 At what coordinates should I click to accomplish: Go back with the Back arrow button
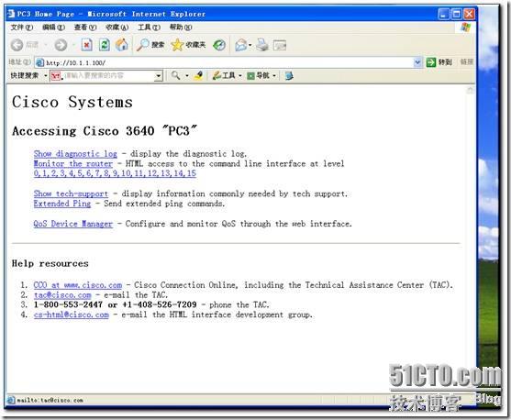[x=17, y=45]
